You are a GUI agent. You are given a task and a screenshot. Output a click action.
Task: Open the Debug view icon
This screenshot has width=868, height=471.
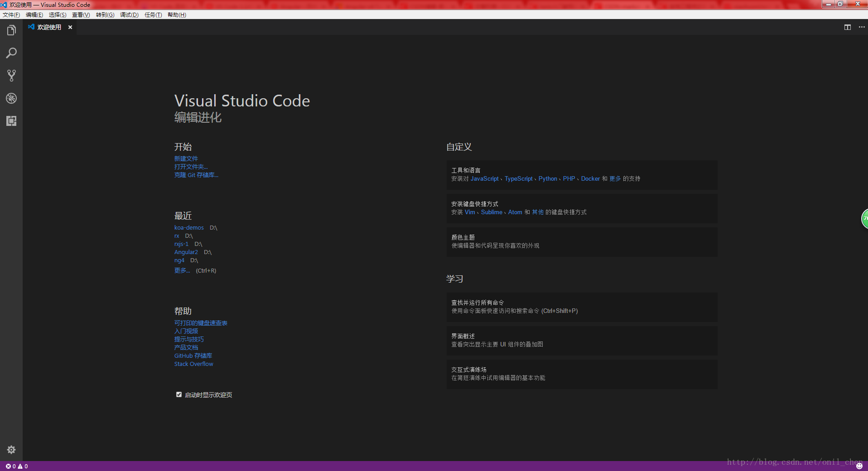pos(11,98)
